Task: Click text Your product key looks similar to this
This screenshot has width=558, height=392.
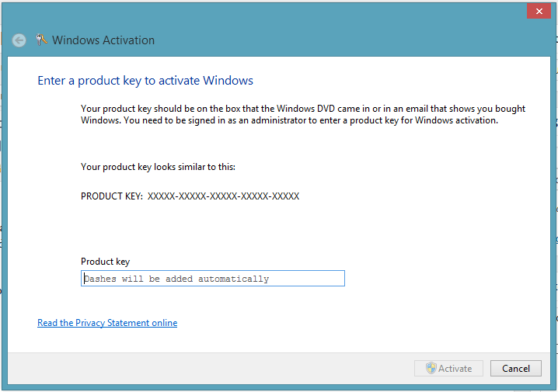Action: tap(158, 167)
